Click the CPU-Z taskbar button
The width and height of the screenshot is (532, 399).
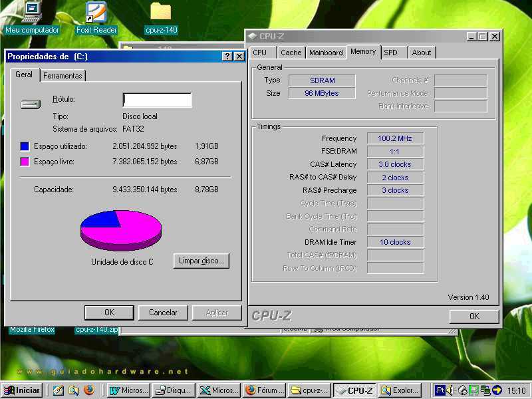coord(355,390)
